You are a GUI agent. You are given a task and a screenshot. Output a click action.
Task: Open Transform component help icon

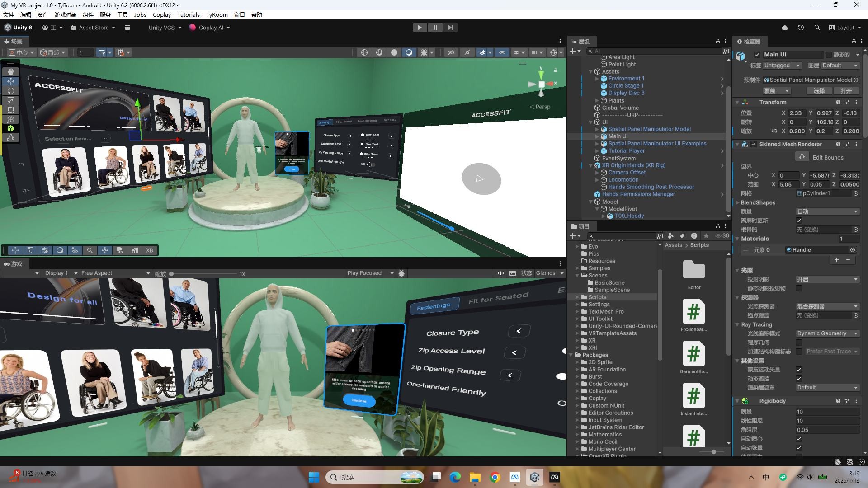(838, 102)
